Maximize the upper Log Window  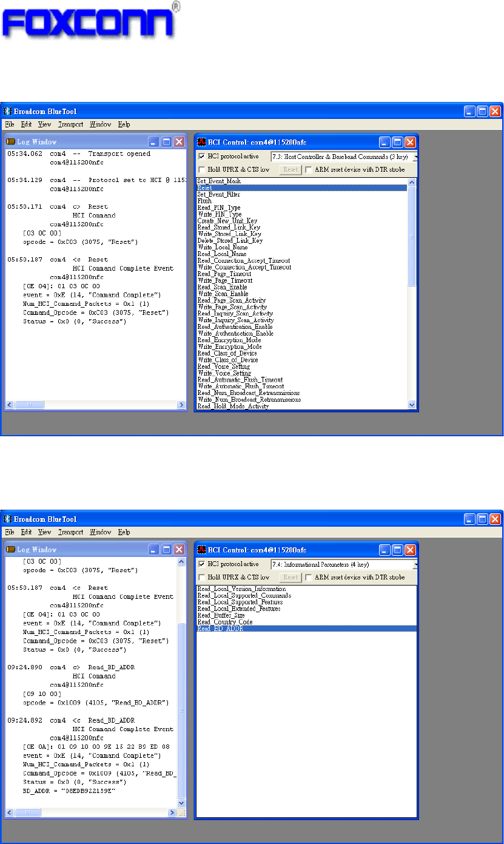[x=166, y=141]
